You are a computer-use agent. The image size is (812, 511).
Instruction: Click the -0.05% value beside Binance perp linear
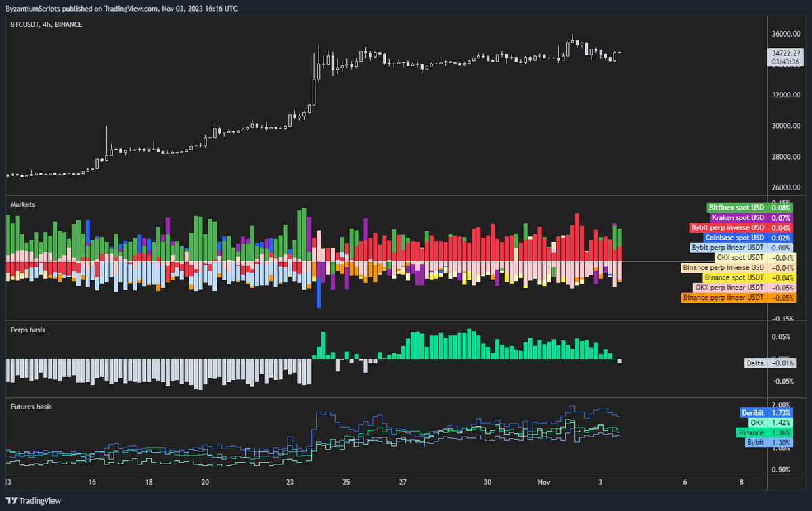click(782, 298)
